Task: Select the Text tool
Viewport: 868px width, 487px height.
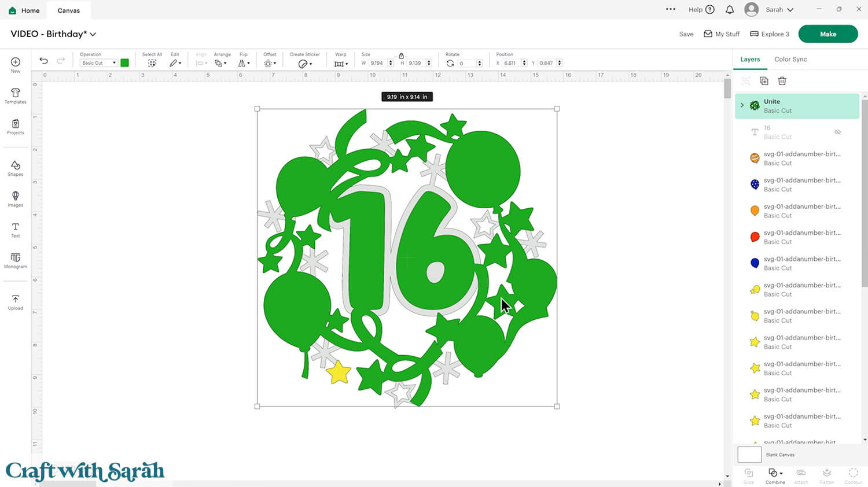Action: pyautogui.click(x=16, y=230)
